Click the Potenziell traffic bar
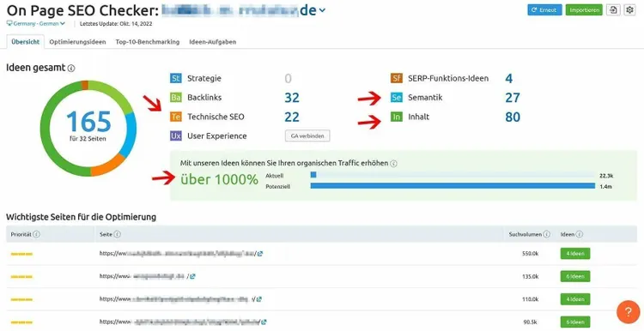Viewport: 644px width, 331px height. click(x=453, y=186)
